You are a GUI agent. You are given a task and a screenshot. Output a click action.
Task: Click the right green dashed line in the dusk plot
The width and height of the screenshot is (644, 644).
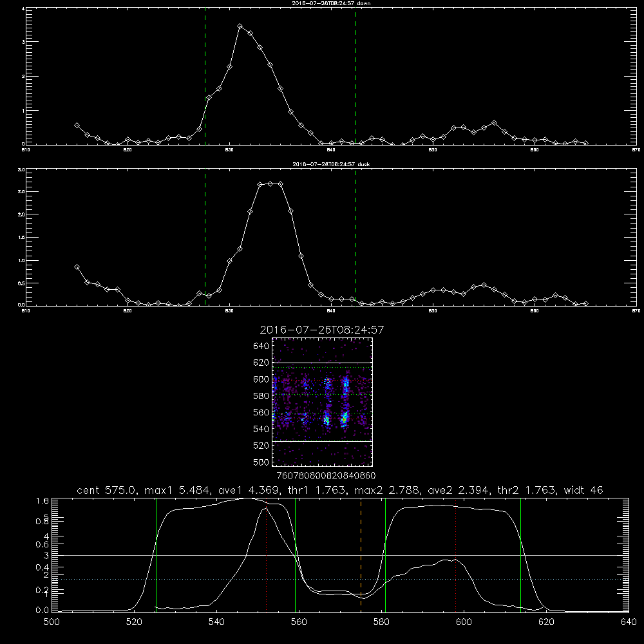(x=355, y=238)
